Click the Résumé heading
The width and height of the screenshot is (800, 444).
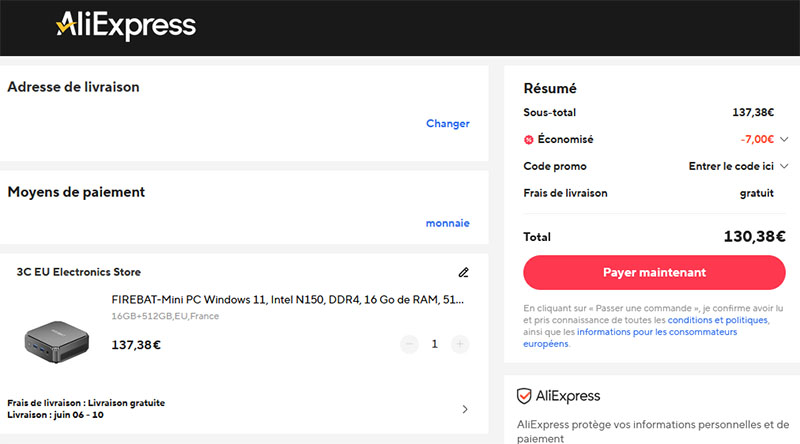pyautogui.click(x=550, y=88)
